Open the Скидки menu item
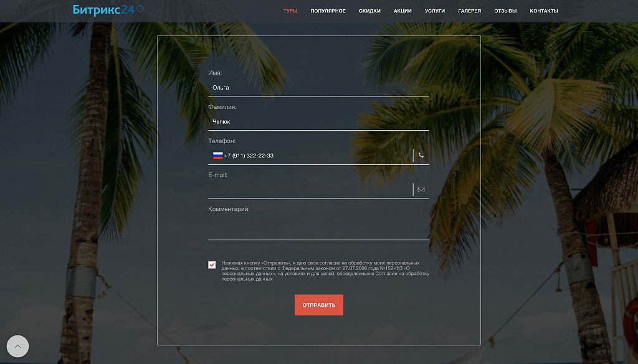 (369, 11)
